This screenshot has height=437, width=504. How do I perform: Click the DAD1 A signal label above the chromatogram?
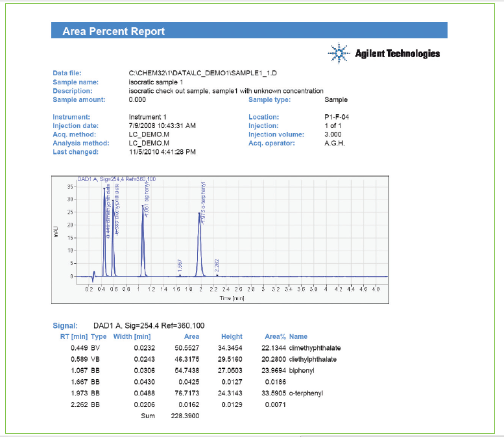tap(116, 179)
